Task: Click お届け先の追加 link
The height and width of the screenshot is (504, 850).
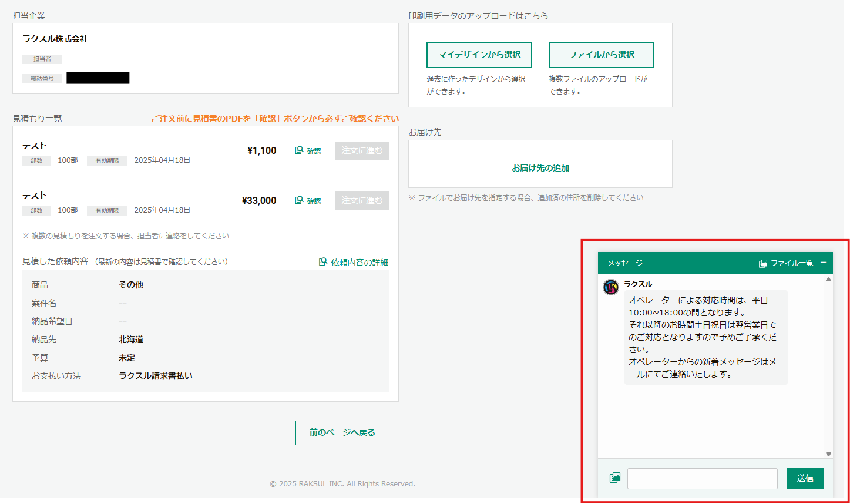Action: pos(540,168)
